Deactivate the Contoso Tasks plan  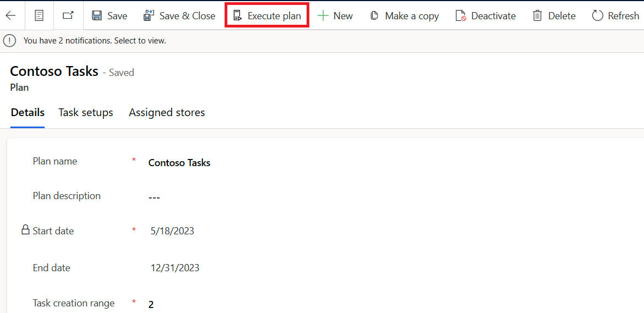click(485, 16)
